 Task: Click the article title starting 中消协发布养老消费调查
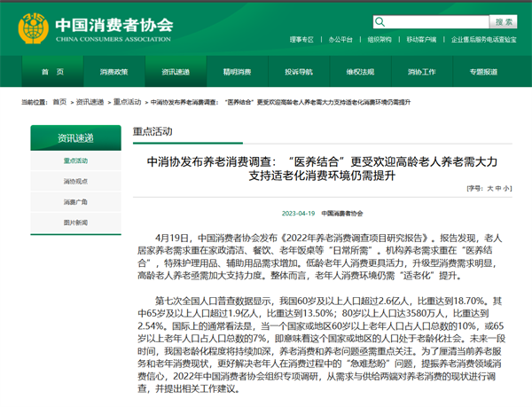pyautogui.click(x=322, y=168)
